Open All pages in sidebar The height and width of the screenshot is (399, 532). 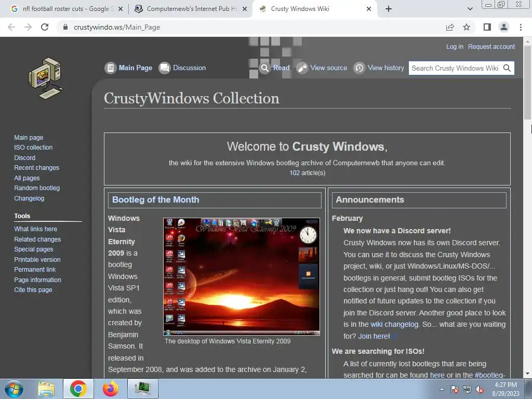tap(27, 178)
